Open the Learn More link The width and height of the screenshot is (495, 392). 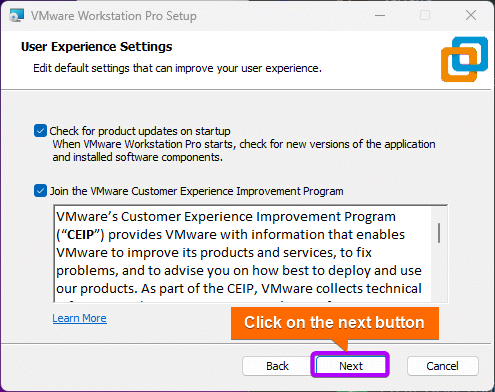click(x=79, y=318)
